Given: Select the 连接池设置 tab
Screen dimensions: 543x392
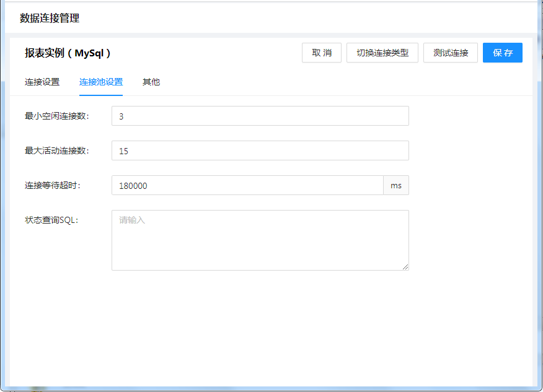Looking at the screenshot, I should (101, 82).
